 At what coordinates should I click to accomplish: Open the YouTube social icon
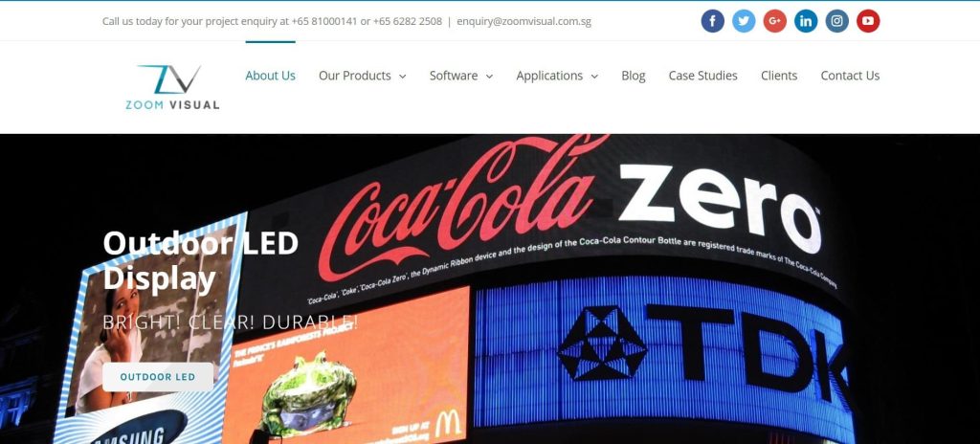[x=868, y=21]
